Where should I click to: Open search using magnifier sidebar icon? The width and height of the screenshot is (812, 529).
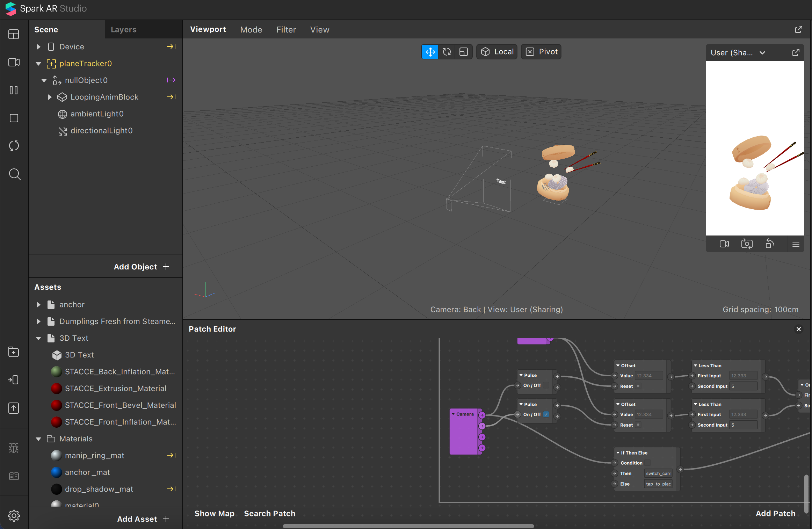pos(14,174)
